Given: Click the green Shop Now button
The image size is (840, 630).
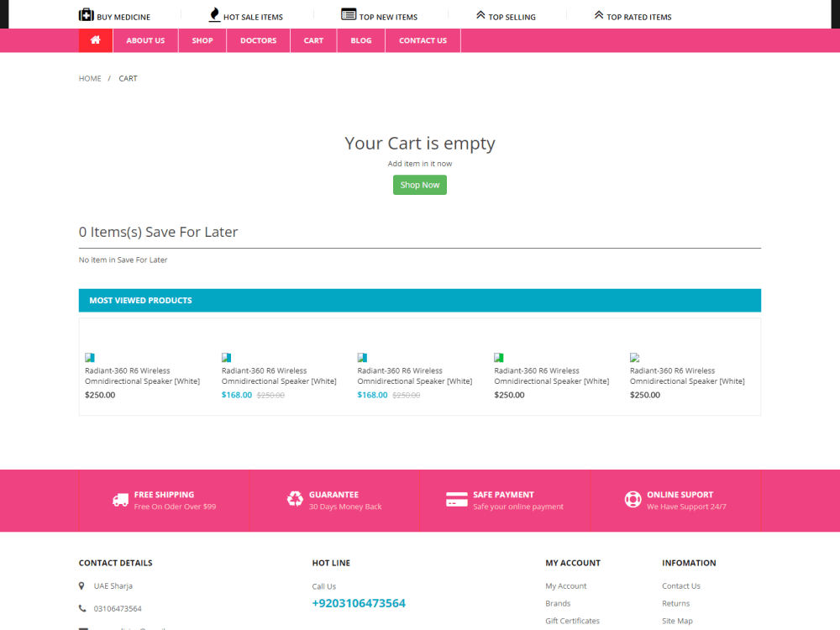Looking at the screenshot, I should (420, 185).
